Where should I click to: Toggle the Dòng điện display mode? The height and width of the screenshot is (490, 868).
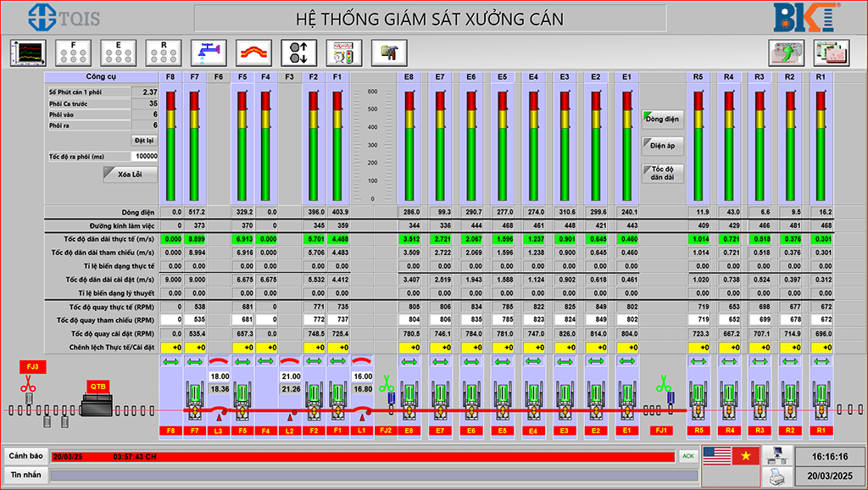pyautogui.click(x=663, y=119)
